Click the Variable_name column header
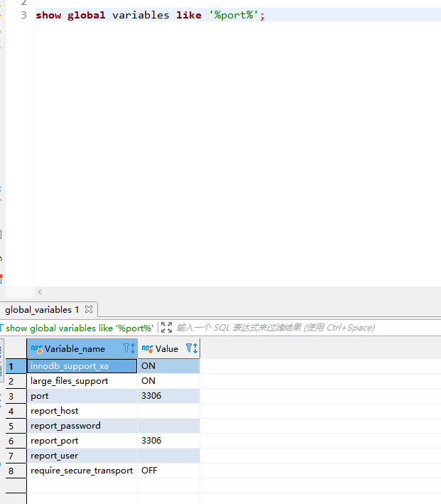 82,348
